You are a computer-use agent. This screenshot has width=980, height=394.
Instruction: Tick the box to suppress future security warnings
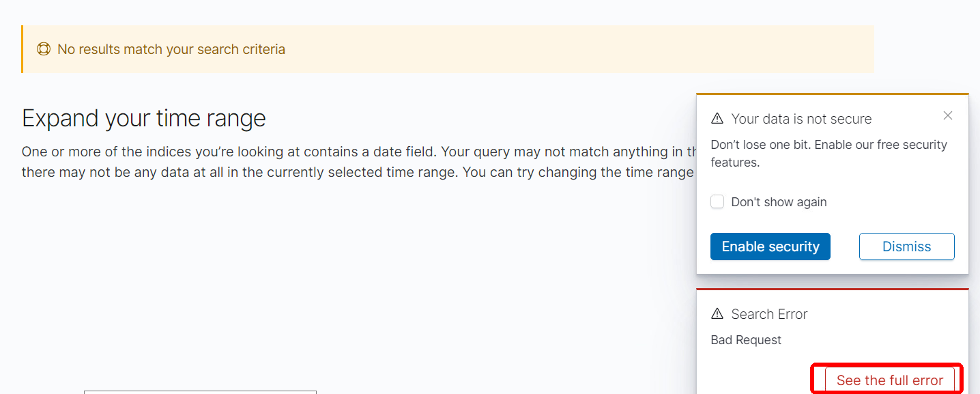coord(717,201)
